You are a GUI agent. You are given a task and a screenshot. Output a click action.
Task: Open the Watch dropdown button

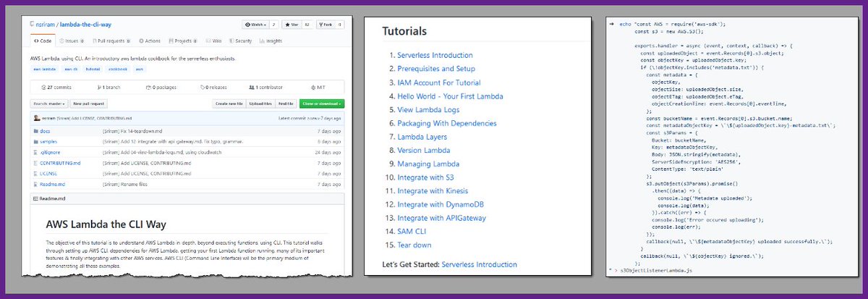[257, 25]
